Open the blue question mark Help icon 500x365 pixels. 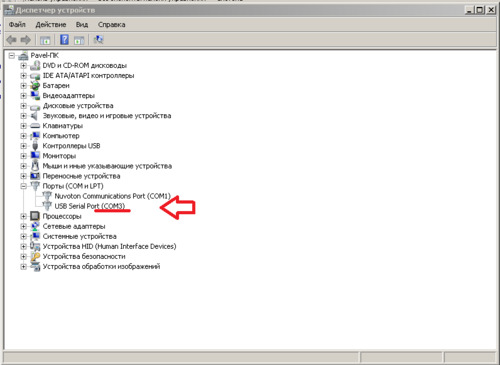click(x=64, y=40)
